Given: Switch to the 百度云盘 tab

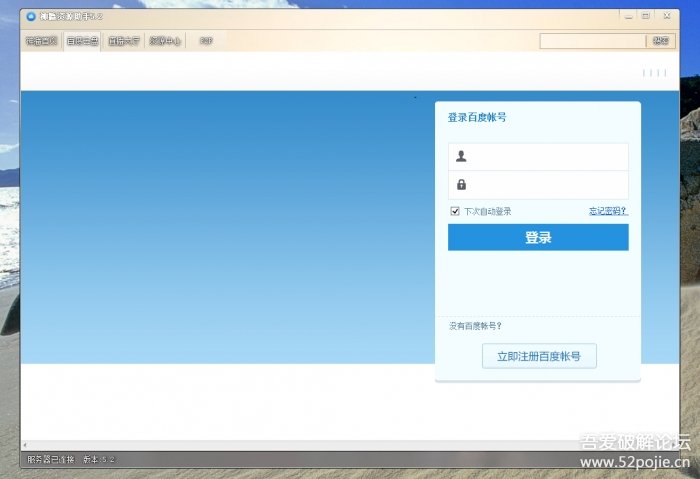Looking at the screenshot, I should (x=82, y=41).
